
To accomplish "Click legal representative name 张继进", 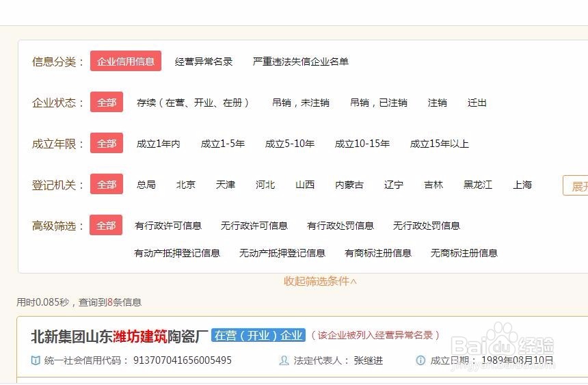I will click(x=369, y=360).
